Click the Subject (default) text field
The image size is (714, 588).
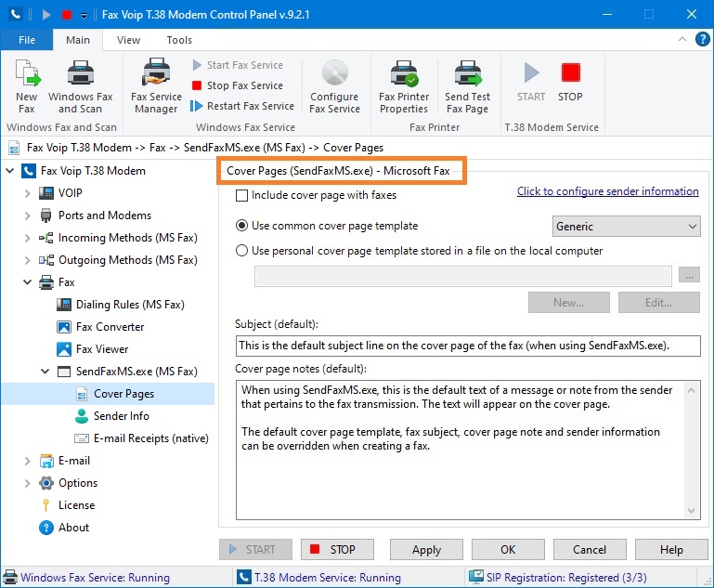[468, 346]
